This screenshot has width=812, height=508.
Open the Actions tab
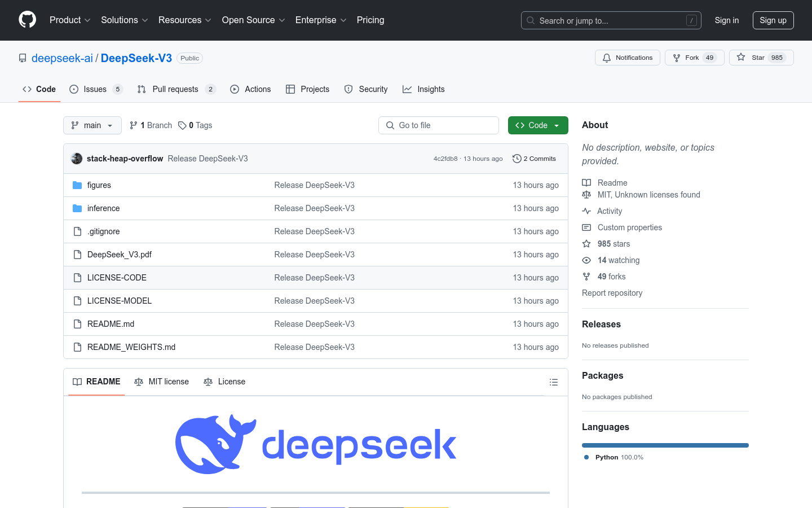tap(250, 89)
